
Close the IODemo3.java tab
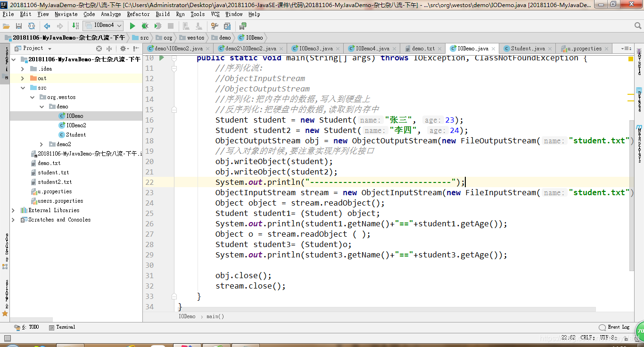[x=338, y=49]
